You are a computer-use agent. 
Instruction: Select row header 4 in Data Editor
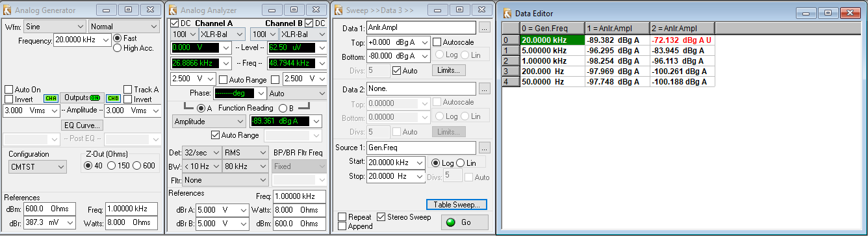(x=511, y=81)
